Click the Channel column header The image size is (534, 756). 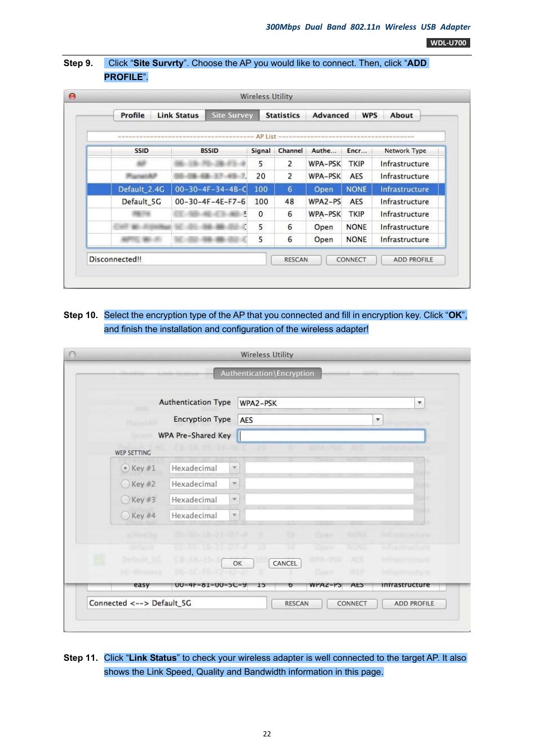tap(291, 151)
